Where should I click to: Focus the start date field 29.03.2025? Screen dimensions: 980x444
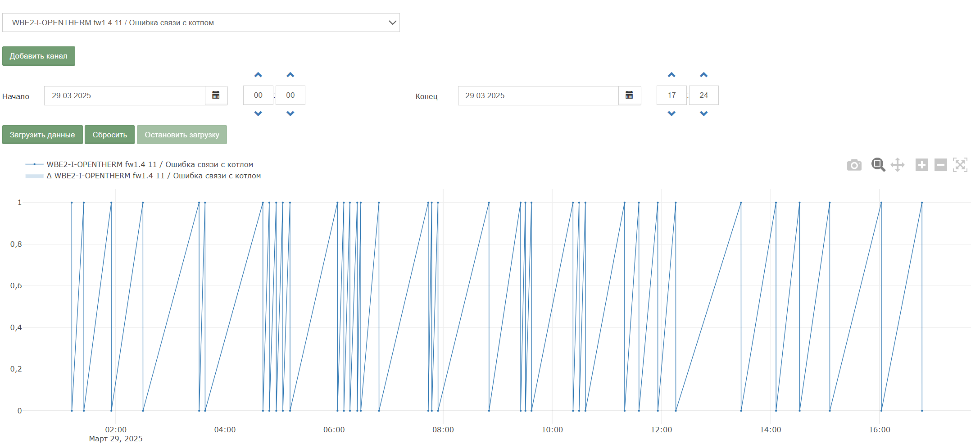(125, 95)
